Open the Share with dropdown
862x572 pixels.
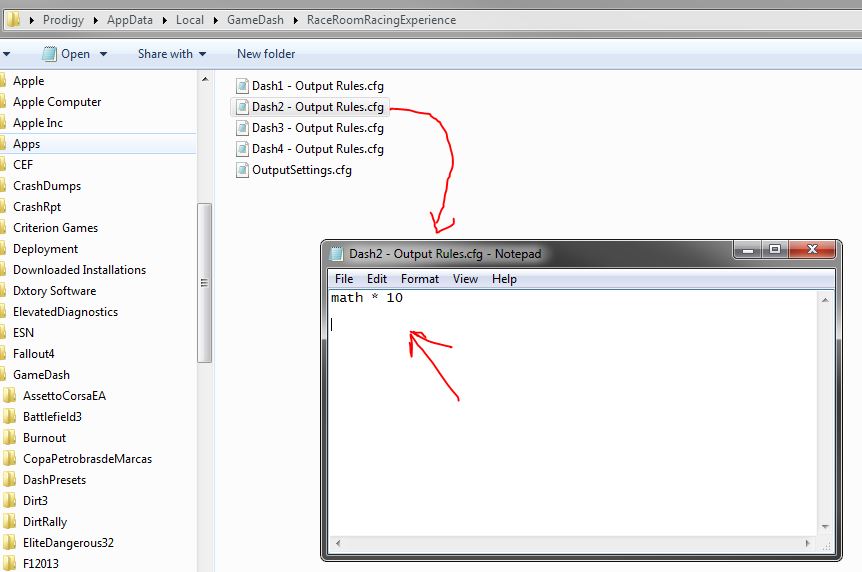(x=172, y=54)
